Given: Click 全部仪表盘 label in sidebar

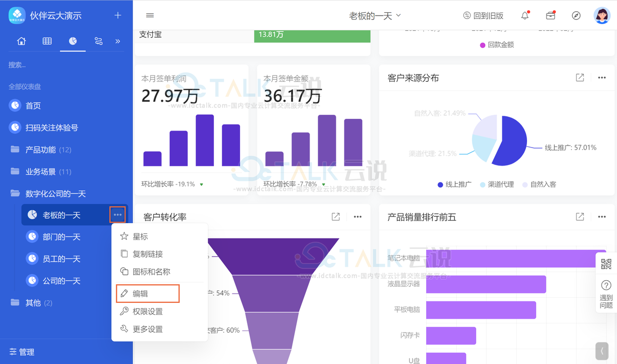Looking at the screenshot, I should [25, 86].
